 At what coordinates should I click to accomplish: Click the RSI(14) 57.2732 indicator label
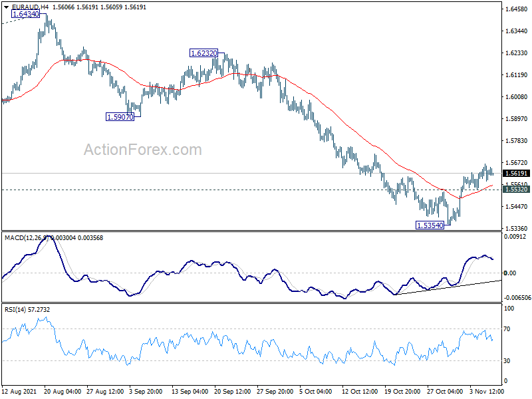27,310
